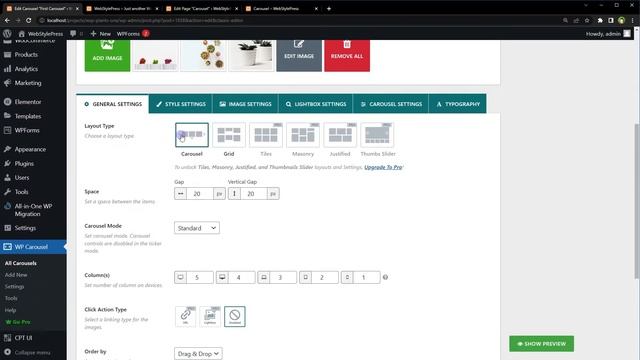
Task: Edit the horizontal Gap value field
Action: (x=200, y=193)
